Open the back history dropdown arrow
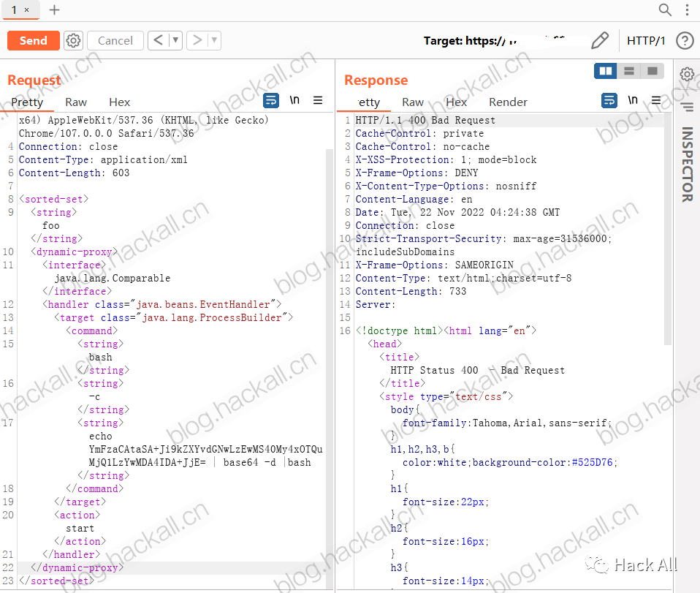Image resolution: width=700 pixels, height=593 pixels. point(176,40)
